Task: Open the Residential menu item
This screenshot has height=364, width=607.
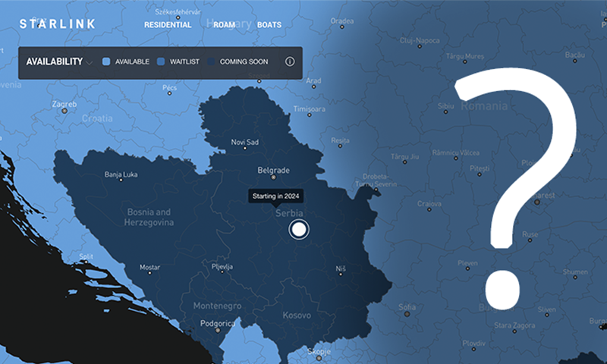Action: point(168,25)
